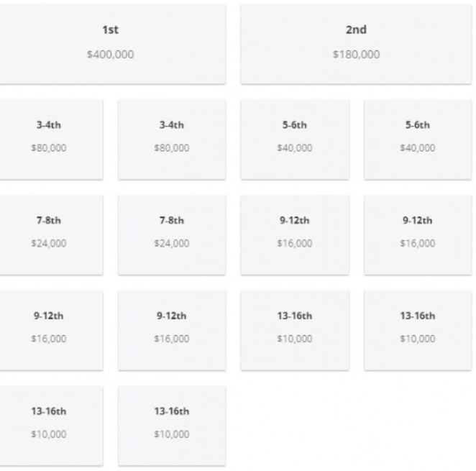
Task: Click the bold 2nd heading text
Action: [x=356, y=29]
